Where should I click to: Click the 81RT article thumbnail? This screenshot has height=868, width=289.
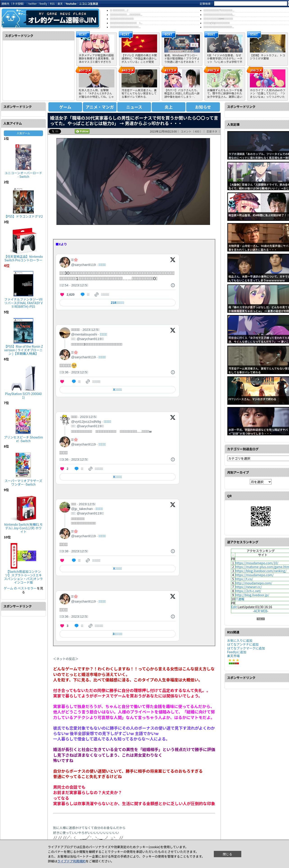point(97,44)
